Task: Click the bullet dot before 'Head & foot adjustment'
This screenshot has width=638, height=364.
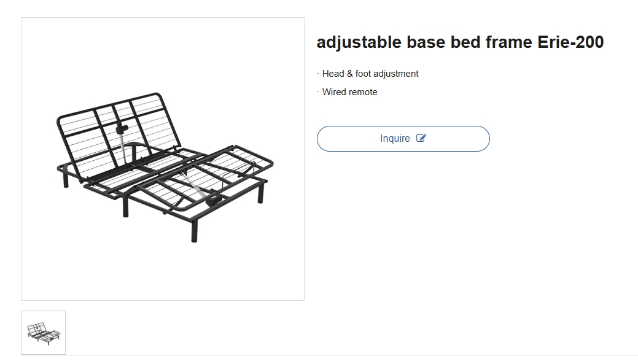Action: coord(318,73)
